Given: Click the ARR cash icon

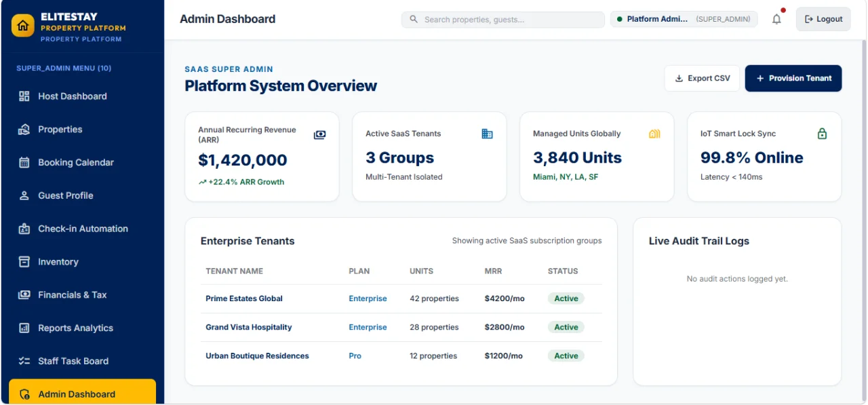Looking at the screenshot, I should pyautogui.click(x=319, y=135).
